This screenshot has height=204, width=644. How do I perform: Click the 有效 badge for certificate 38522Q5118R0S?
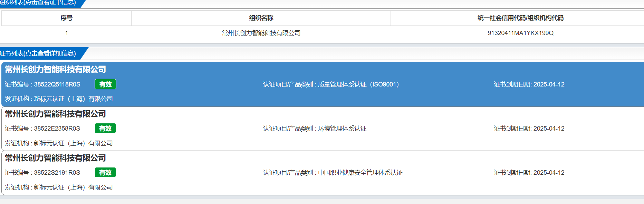105,84
